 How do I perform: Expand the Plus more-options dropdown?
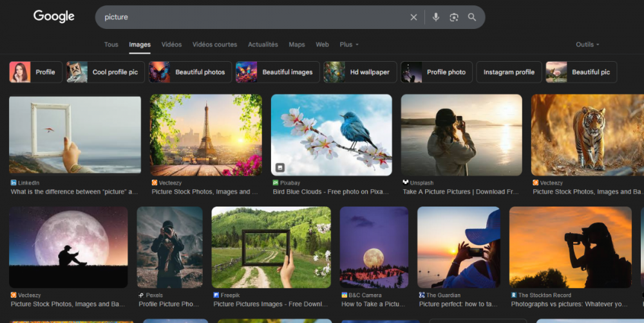tap(349, 44)
